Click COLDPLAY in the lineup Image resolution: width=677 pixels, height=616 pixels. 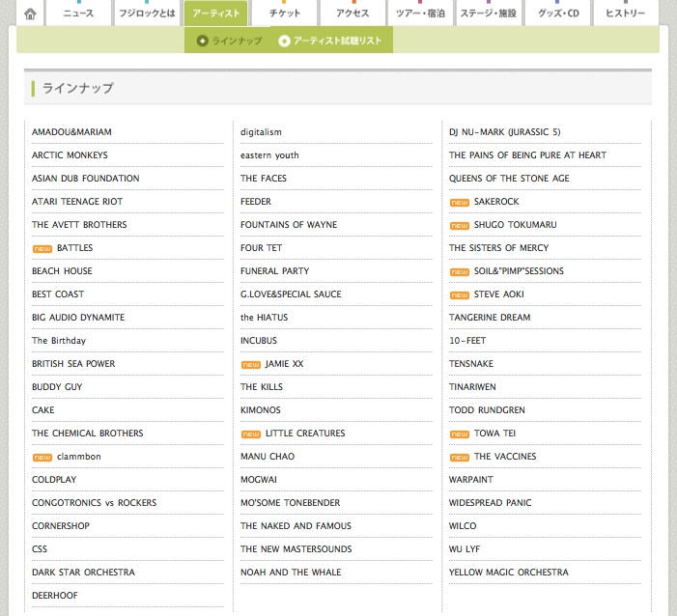pos(54,480)
